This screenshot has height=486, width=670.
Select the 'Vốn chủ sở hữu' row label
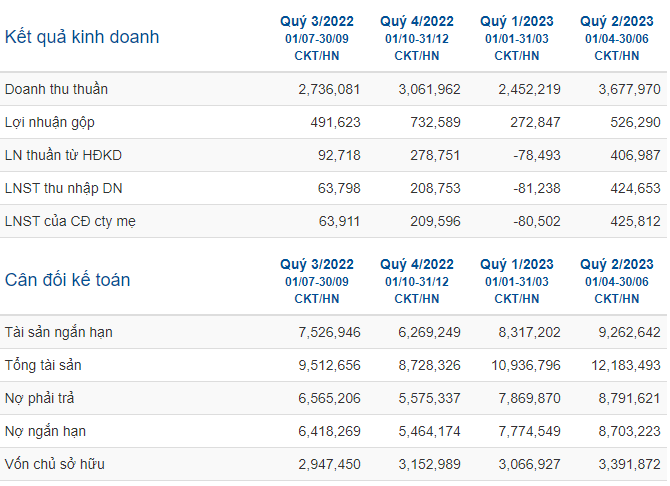[x=55, y=464]
